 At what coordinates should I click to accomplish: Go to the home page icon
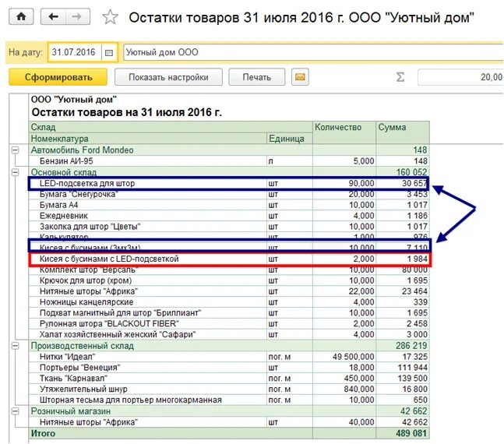[21, 16]
